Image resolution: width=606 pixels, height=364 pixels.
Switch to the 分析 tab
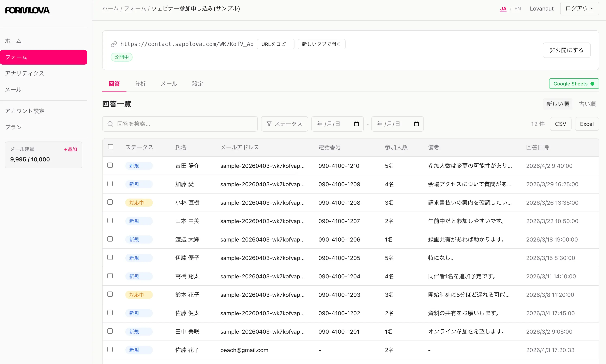click(140, 84)
